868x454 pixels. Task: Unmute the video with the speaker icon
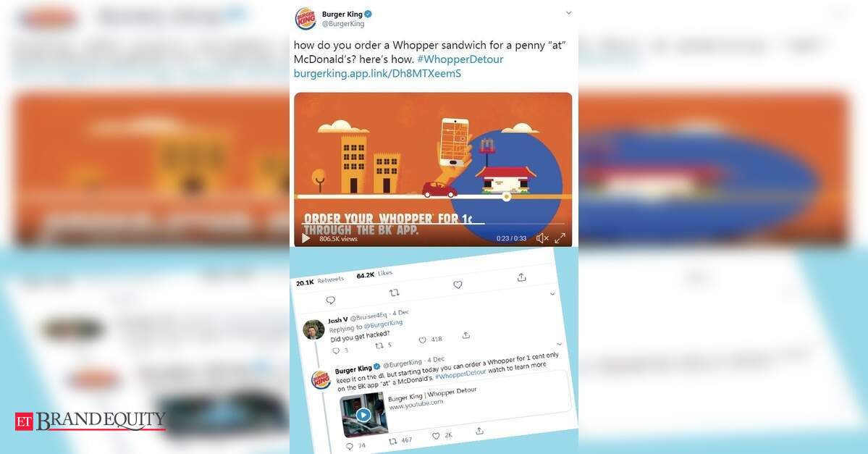tap(542, 238)
